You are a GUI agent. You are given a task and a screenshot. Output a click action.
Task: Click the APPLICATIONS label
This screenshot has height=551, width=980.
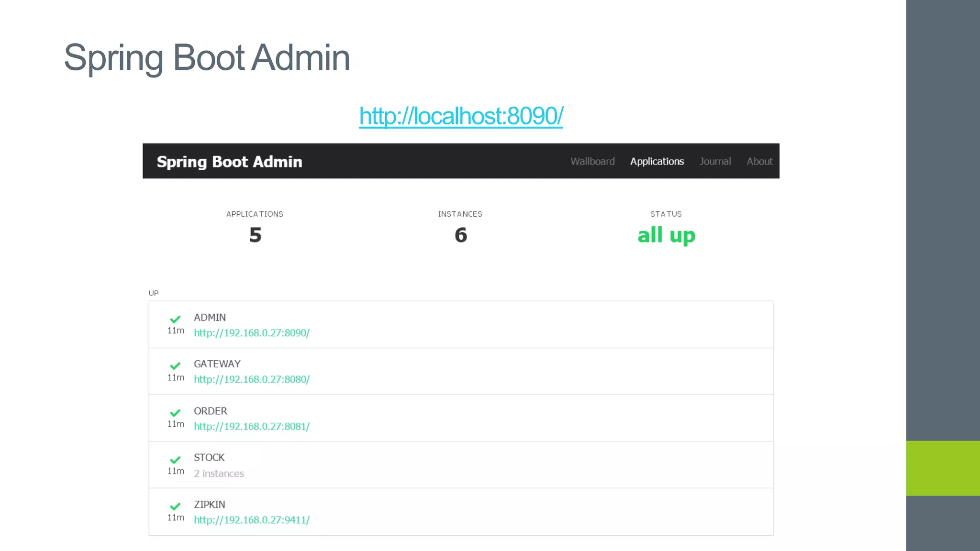tap(255, 214)
